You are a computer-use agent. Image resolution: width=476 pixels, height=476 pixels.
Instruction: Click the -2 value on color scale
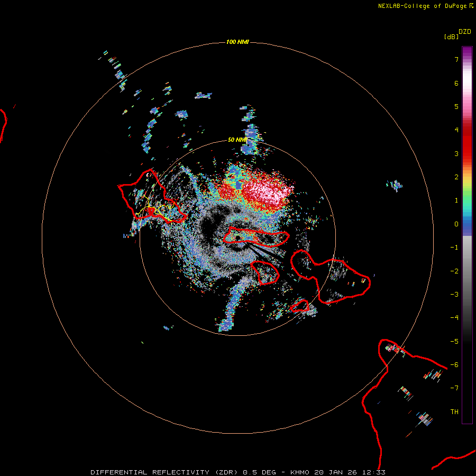[454, 271]
